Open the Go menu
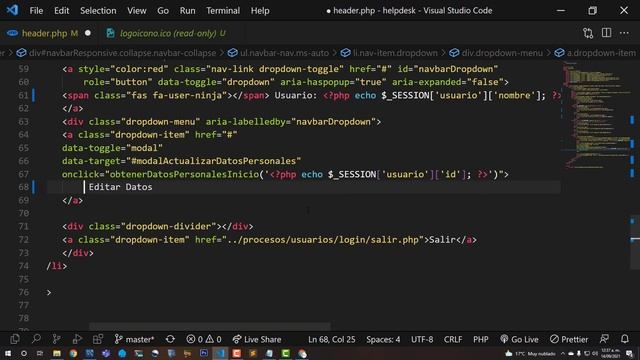 click(163, 11)
